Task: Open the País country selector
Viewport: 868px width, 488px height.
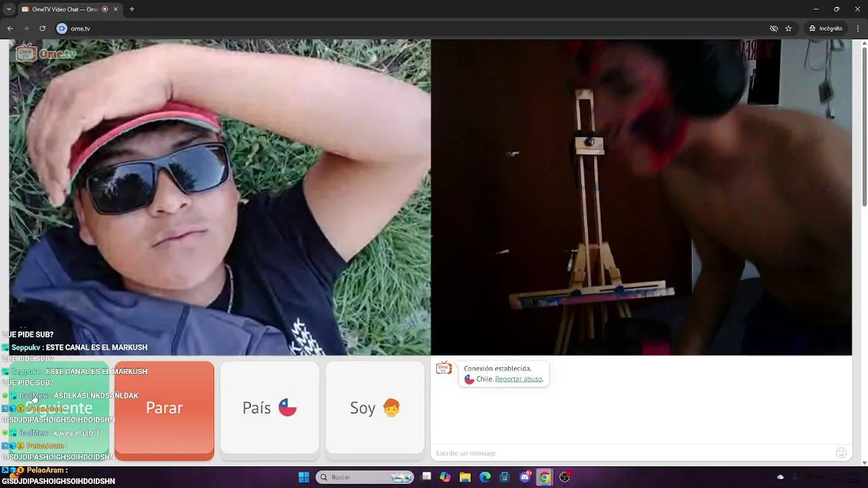Action: [270, 407]
